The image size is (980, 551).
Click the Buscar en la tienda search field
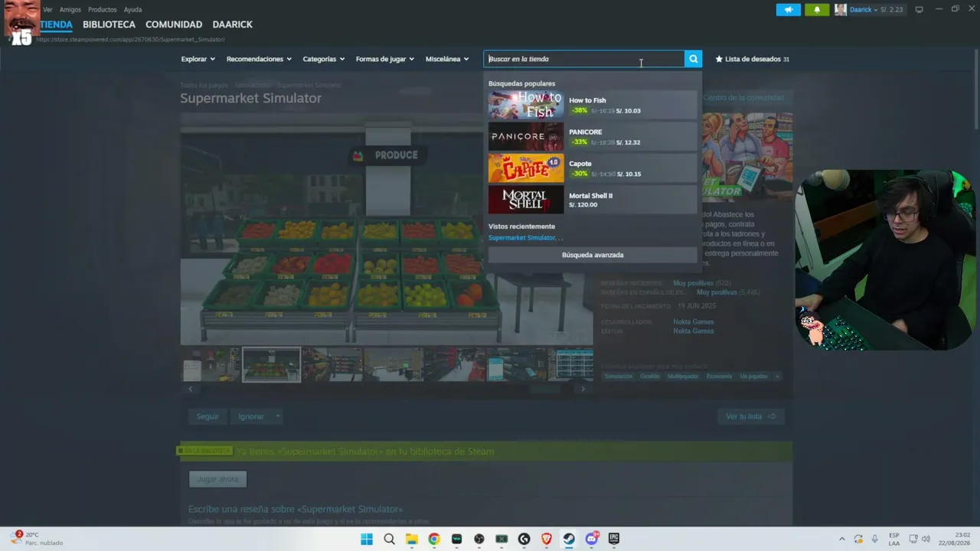(584, 59)
